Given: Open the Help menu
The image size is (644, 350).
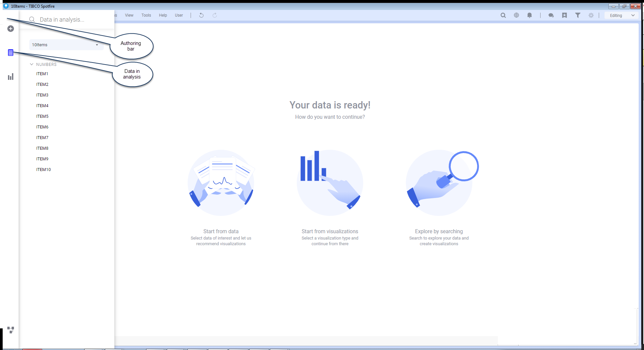Looking at the screenshot, I should coord(163,15).
